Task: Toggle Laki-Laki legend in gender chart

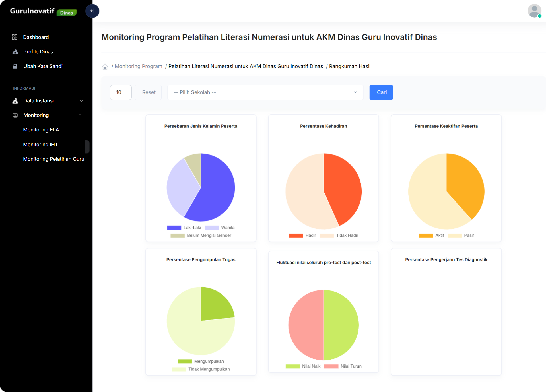Action: [184, 228]
